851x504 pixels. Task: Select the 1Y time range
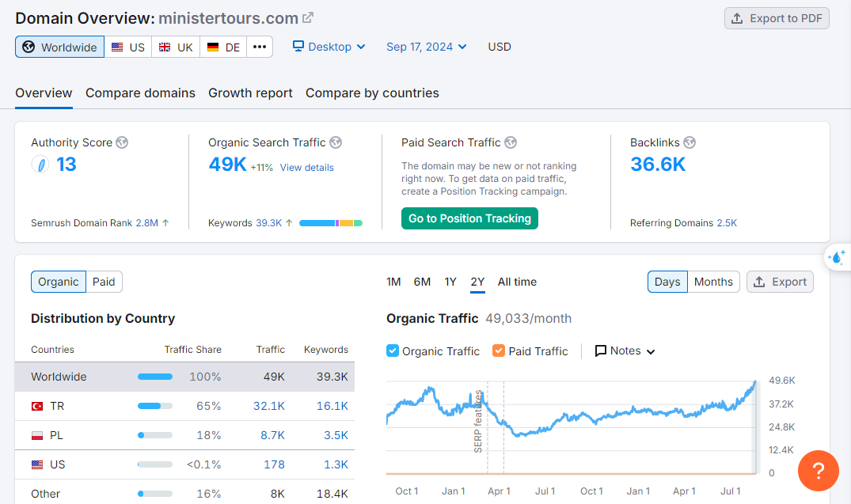coord(450,282)
